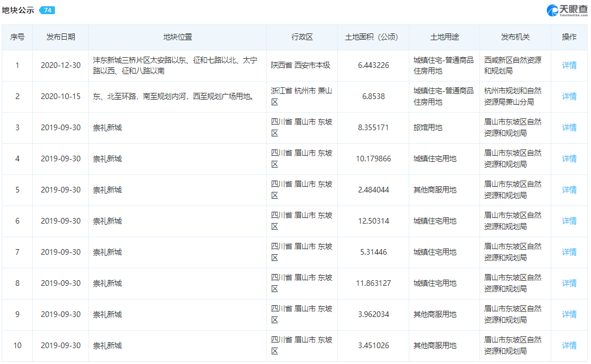View 详情 for row 8 parcel 11.863127
The image size is (591, 364).
[569, 283]
